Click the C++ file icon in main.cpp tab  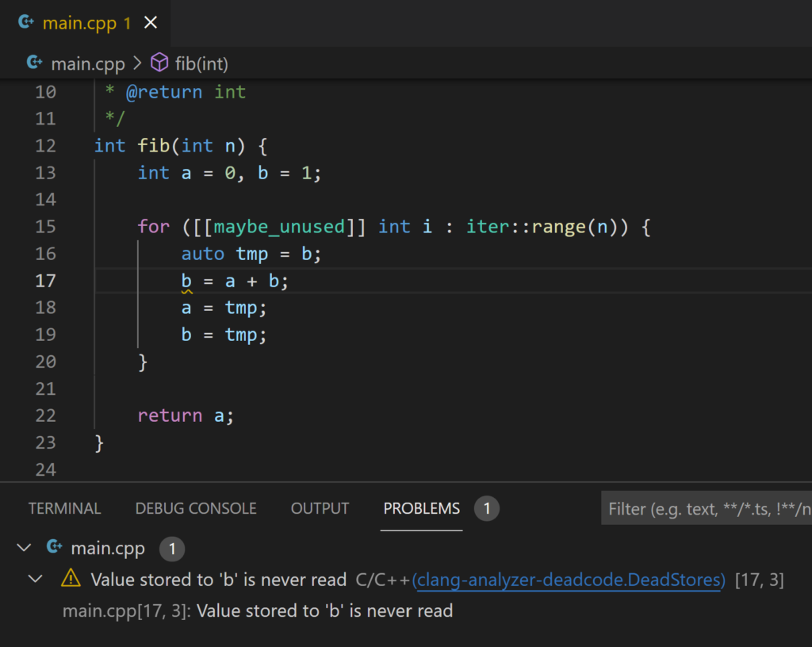pyautogui.click(x=26, y=22)
